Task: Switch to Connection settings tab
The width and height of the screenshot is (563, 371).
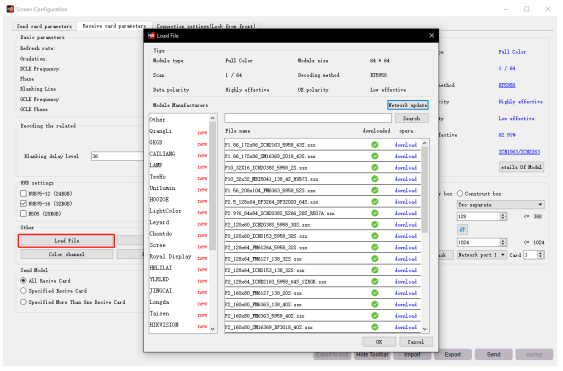Action: (x=206, y=26)
